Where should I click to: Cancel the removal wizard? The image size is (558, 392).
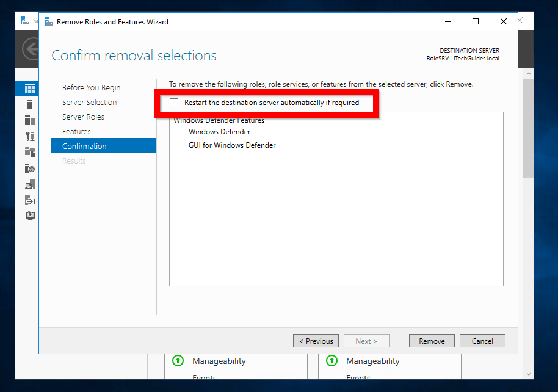point(482,341)
